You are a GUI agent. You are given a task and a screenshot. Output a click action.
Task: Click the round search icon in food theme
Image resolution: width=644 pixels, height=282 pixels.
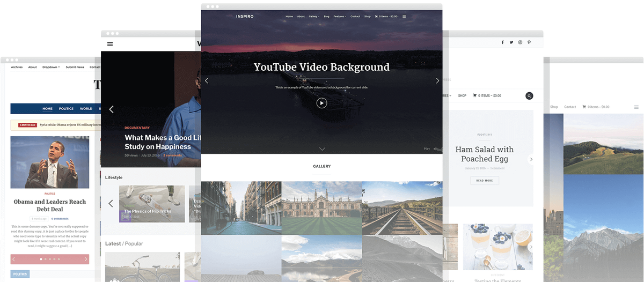[x=529, y=96]
